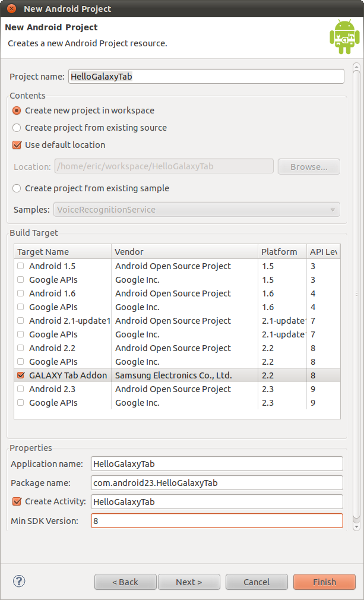Check the Android 2.3 build target
This screenshot has width=364, height=600.
pos(21,389)
